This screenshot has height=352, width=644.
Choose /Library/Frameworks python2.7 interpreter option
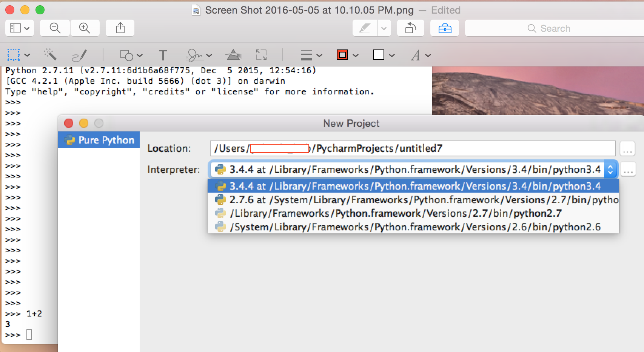[413, 213]
